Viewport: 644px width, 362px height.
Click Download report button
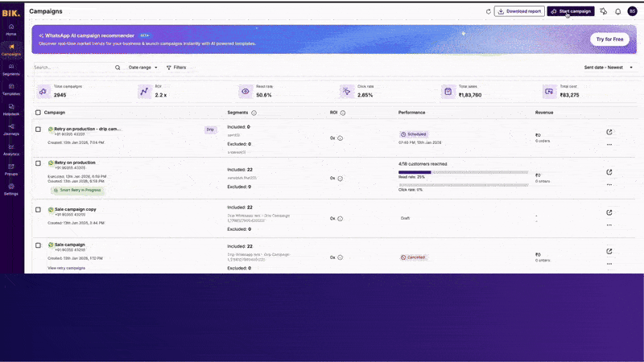(x=519, y=11)
